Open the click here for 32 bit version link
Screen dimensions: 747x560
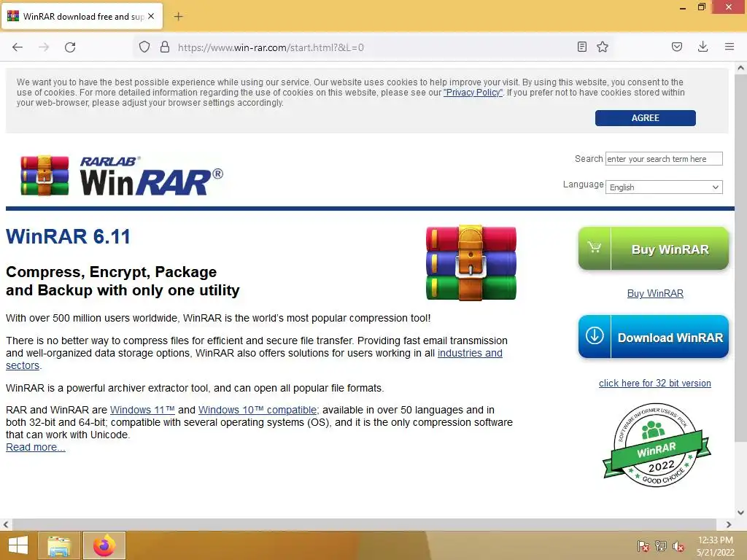click(x=654, y=384)
